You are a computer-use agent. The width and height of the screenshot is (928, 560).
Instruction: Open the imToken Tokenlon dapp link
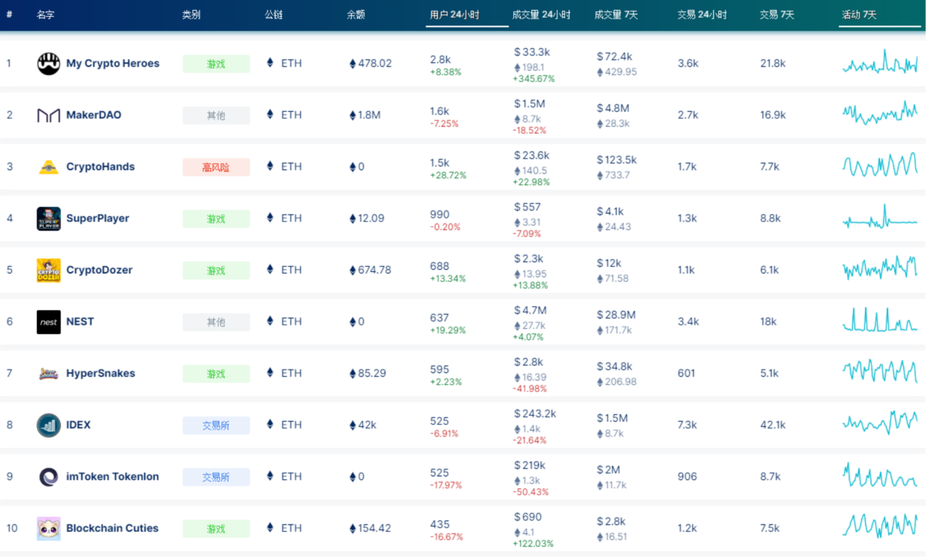point(113,477)
